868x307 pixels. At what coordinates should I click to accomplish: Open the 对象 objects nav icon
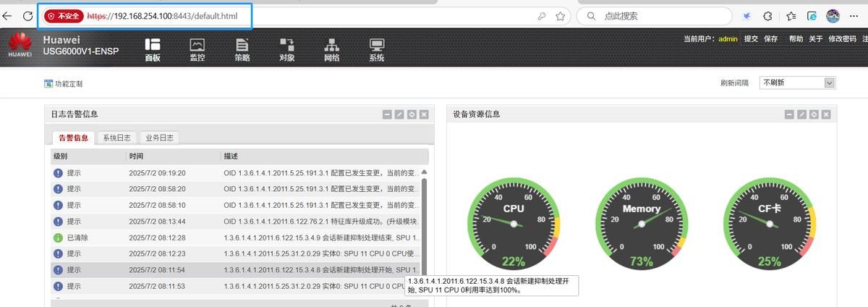pos(286,49)
